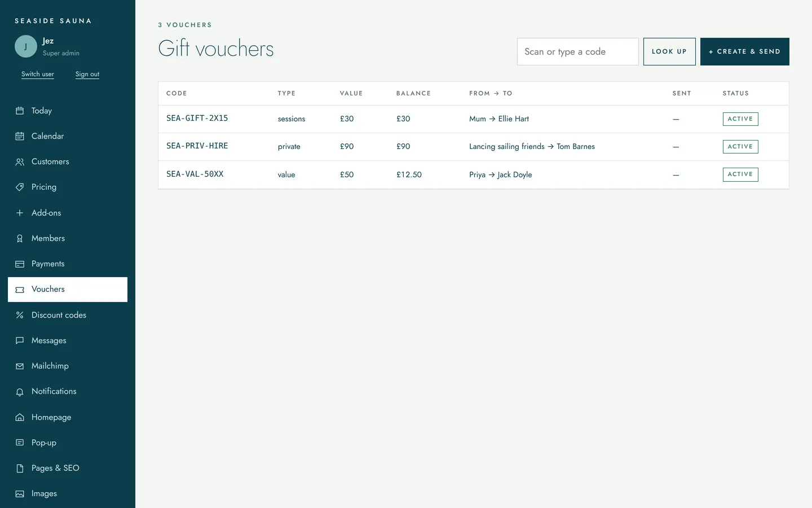Screen dimensions: 812x508
Task: Click the Pricing tag icon
Action: 20,187
